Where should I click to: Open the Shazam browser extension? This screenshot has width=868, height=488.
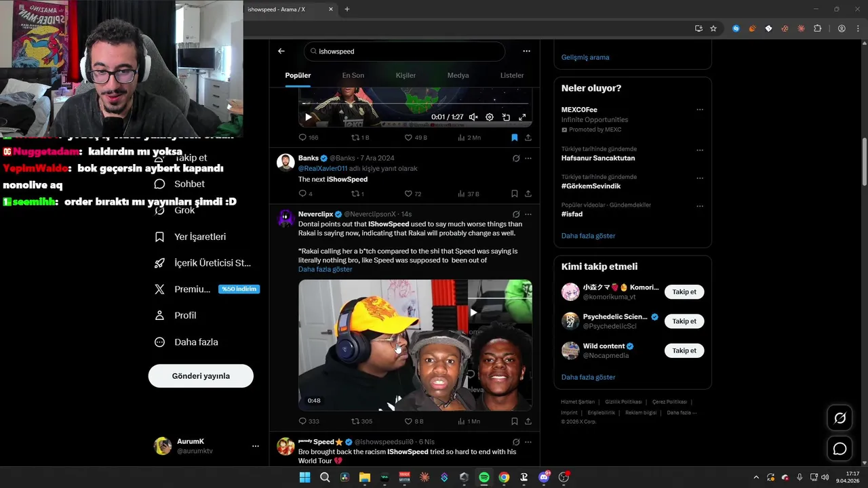736,28
